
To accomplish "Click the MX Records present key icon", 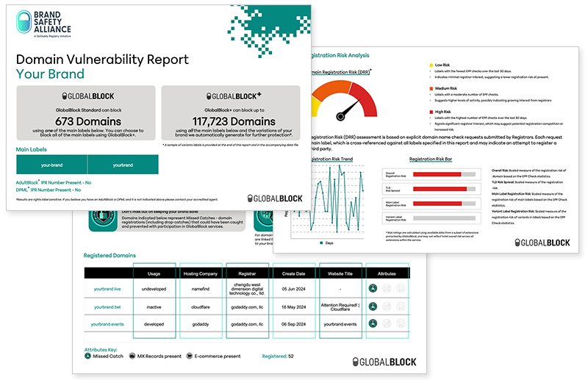I will coord(131,356).
